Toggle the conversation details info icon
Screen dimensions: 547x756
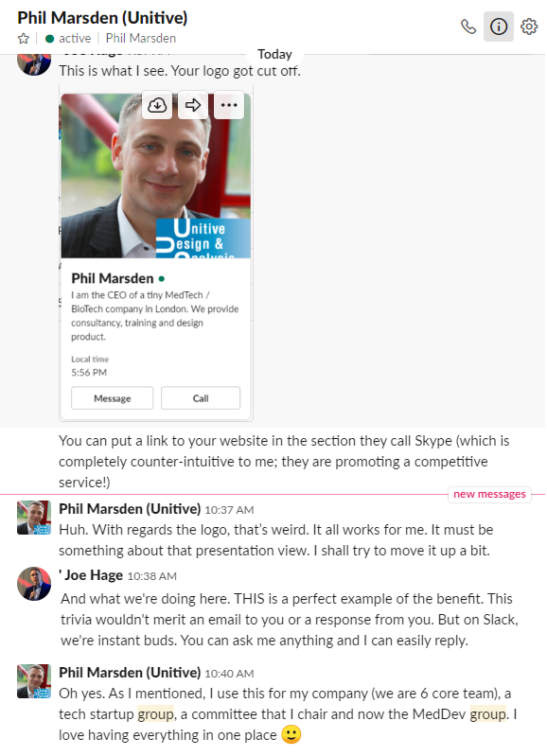click(x=499, y=26)
